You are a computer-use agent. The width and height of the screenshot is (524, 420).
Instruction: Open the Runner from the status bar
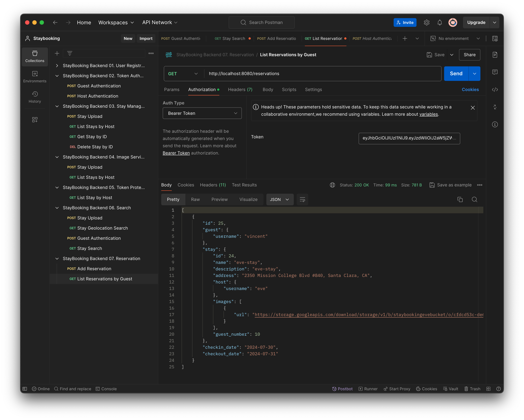(x=368, y=389)
